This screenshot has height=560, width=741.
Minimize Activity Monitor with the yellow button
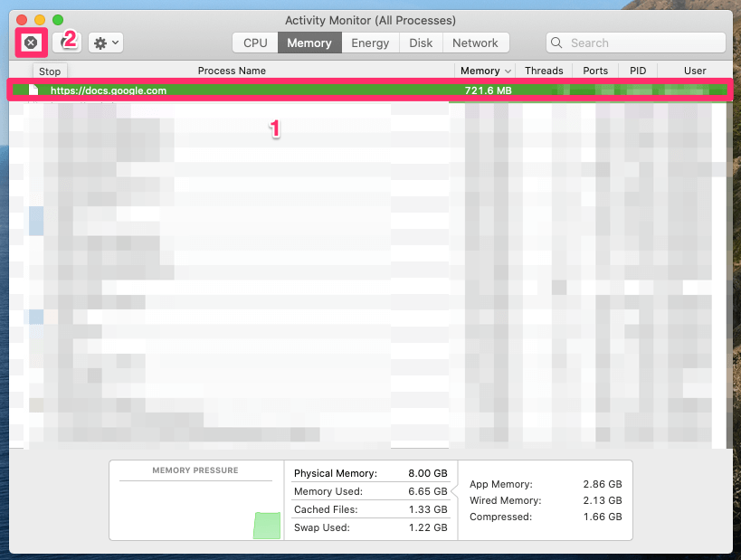point(40,20)
